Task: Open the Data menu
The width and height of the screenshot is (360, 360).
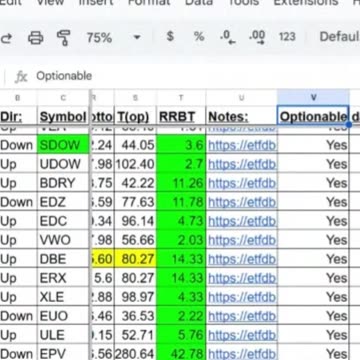Action: click(x=199, y=2)
